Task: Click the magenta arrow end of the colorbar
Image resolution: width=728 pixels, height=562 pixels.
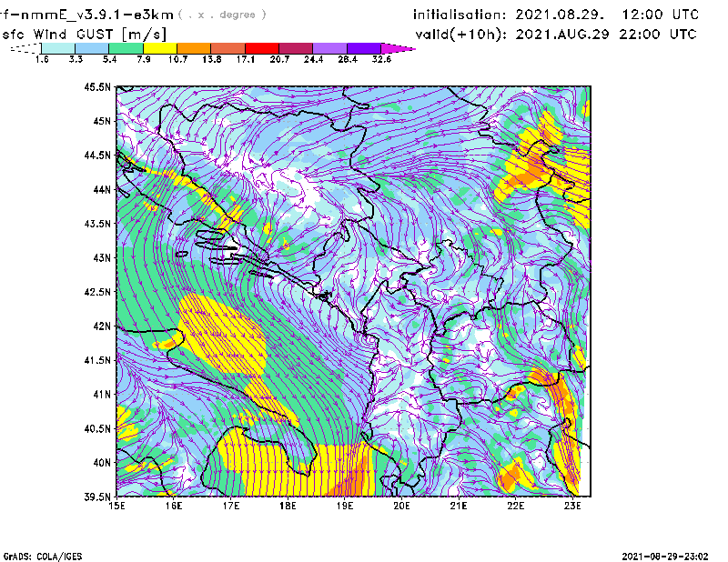Action: [398, 48]
